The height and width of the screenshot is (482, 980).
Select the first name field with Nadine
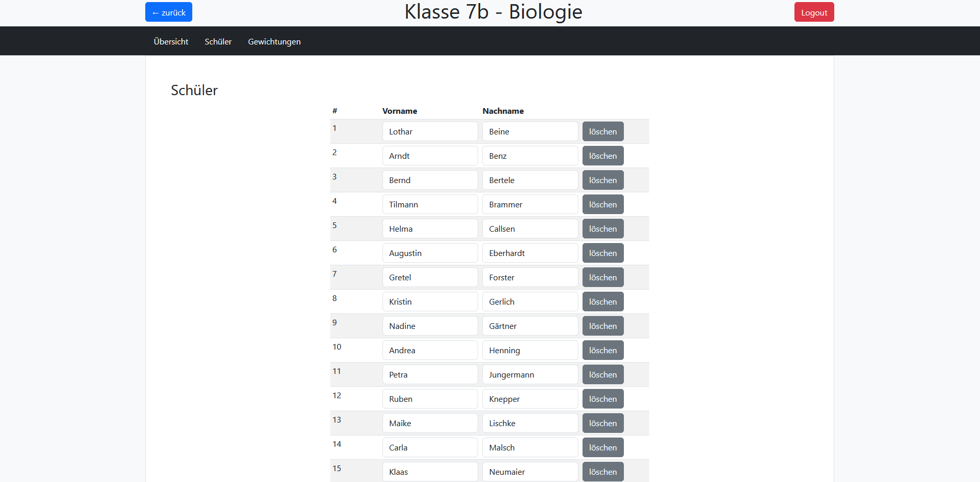point(430,326)
